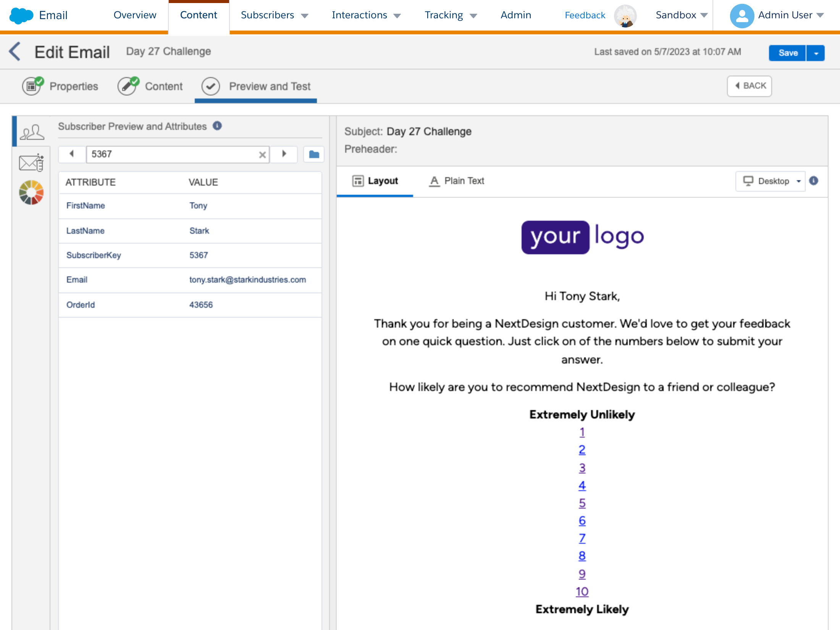This screenshot has width=840, height=630.
Task: Go to previous subscriber arrow
Action: click(x=71, y=154)
